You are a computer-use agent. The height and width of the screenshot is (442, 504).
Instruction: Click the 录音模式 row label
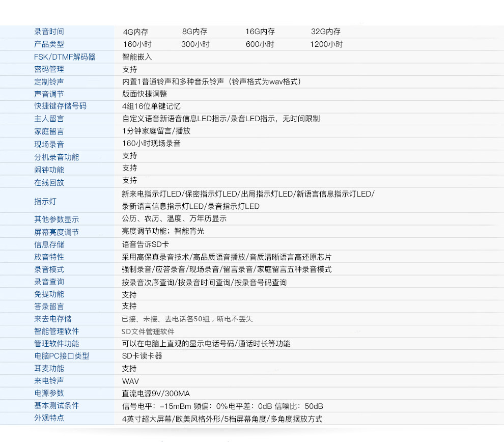click(49, 269)
